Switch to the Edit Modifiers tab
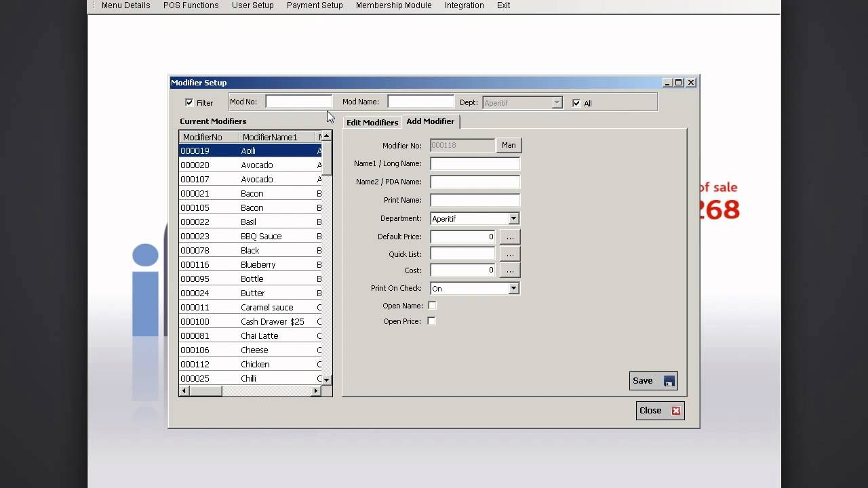 click(x=372, y=123)
